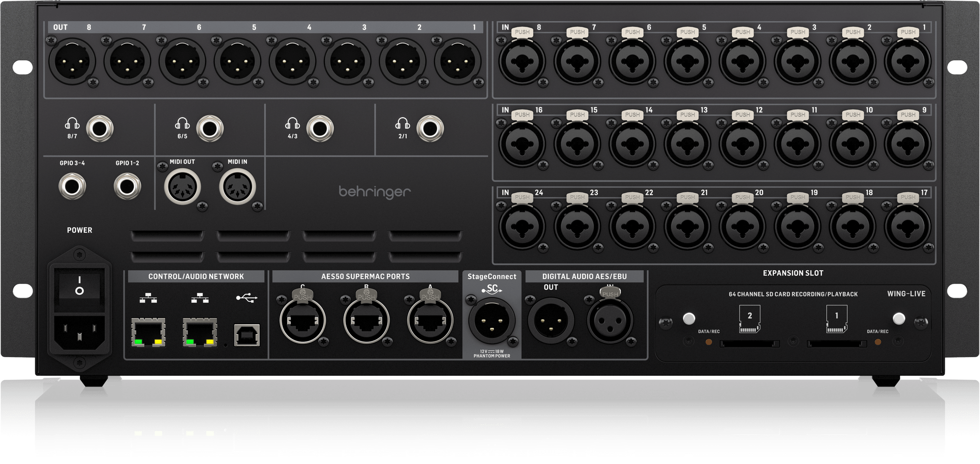Select combo input jack 1
The width and height of the screenshot is (980, 464).
907,62
